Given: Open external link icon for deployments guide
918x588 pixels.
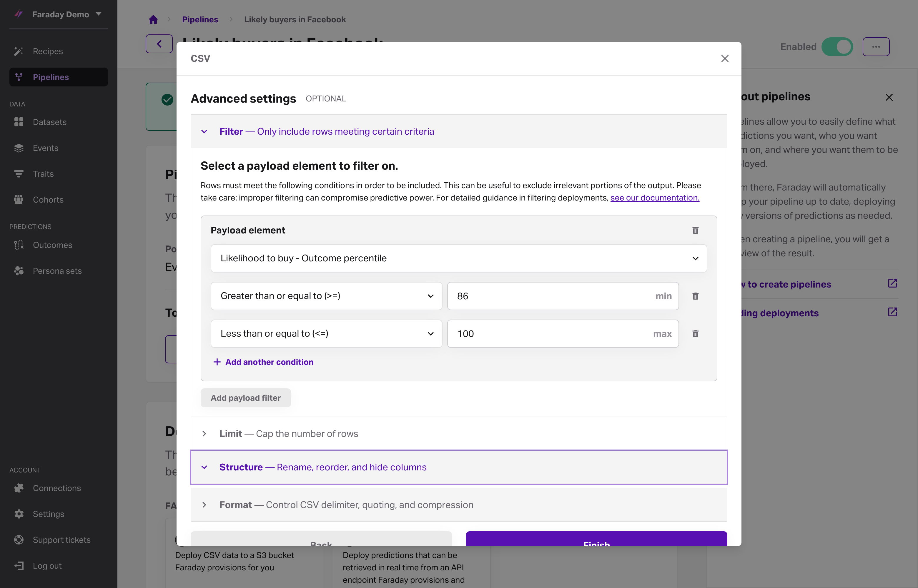Looking at the screenshot, I should coord(892,312).
